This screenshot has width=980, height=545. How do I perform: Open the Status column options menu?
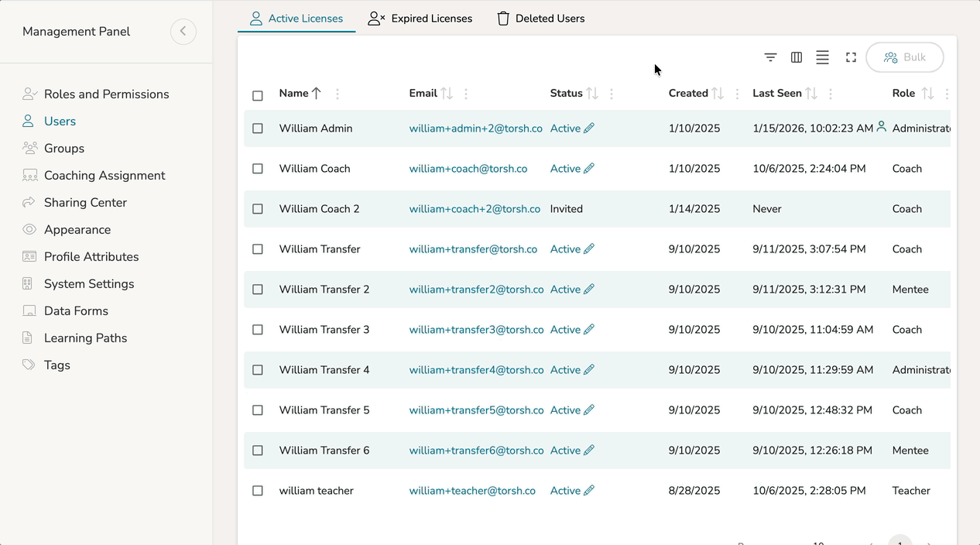click(x=612, y=94)
